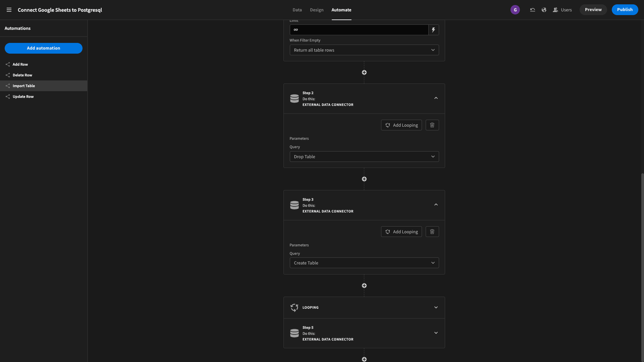Collapse Step 2 External Data Connector panel
644x362 pixels.
coord(436,98)
